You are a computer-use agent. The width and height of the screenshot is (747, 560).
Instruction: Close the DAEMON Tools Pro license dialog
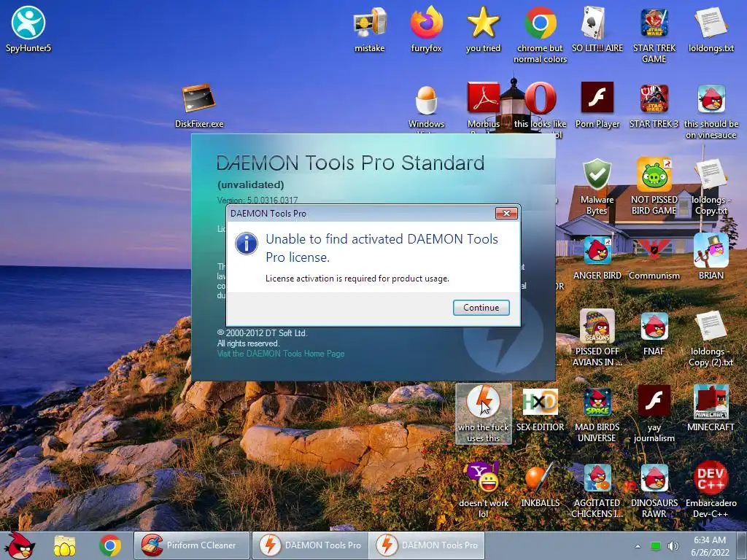[506, 214]
